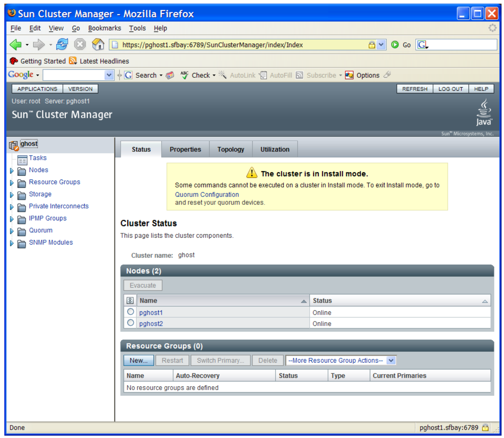
Task: Expand the SNMP Modules tree item
Action: 12,243
